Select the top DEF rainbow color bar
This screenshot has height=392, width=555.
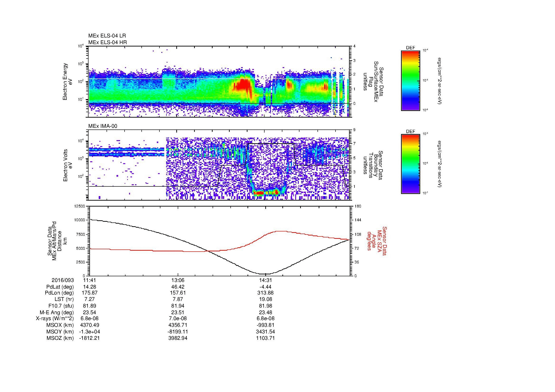[x=410, y=80]
